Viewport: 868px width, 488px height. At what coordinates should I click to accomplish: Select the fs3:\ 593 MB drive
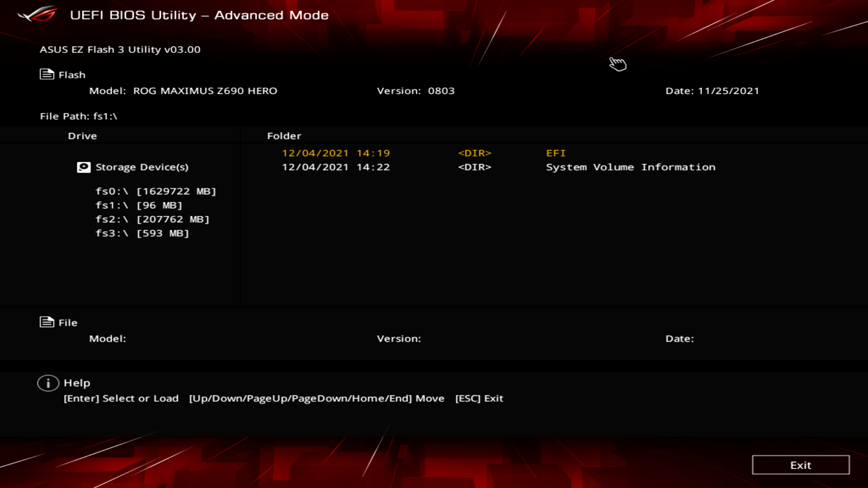point(142,233)
